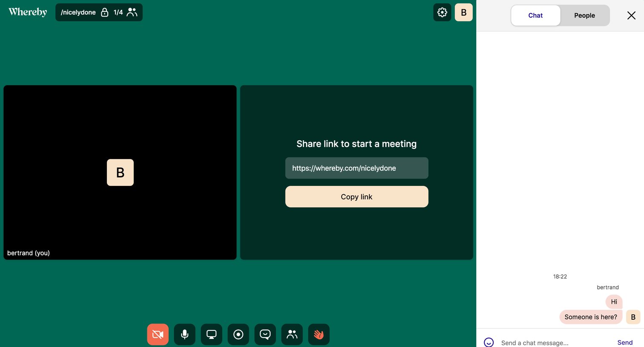Click bertrand's video tile avatar
Viewport: 644px width, 347px height.
(x=120, y=172)
